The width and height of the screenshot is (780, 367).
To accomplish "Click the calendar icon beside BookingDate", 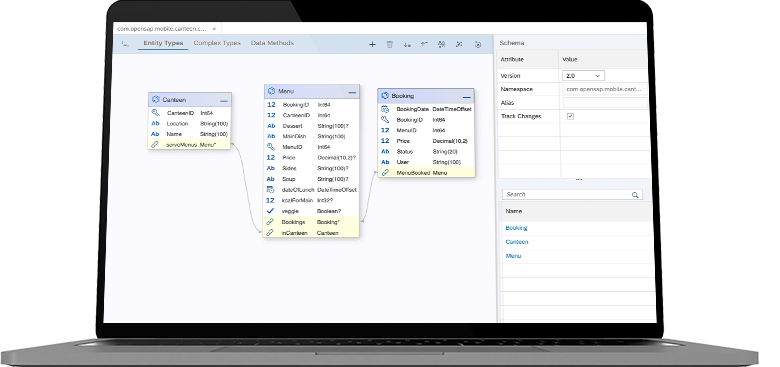I will pos(385,109).
